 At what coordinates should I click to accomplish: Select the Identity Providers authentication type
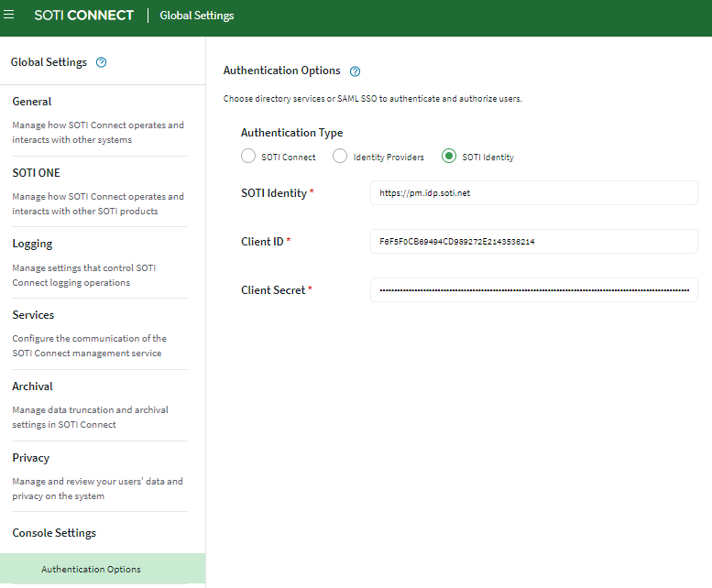(340, 156)
